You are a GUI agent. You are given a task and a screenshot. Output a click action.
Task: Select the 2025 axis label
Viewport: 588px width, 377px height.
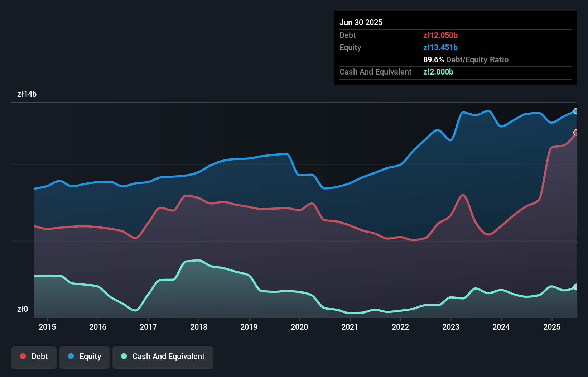pos(552,327)
